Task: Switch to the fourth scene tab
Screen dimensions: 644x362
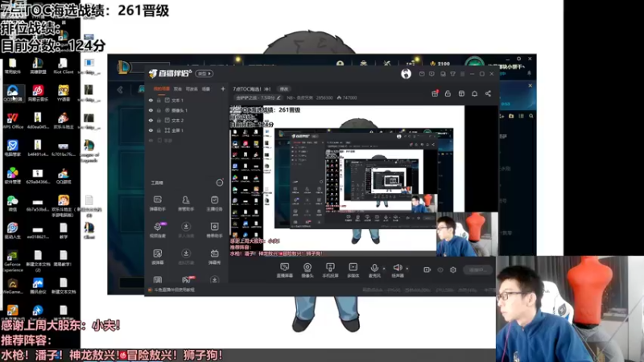Action: [206, 88]
